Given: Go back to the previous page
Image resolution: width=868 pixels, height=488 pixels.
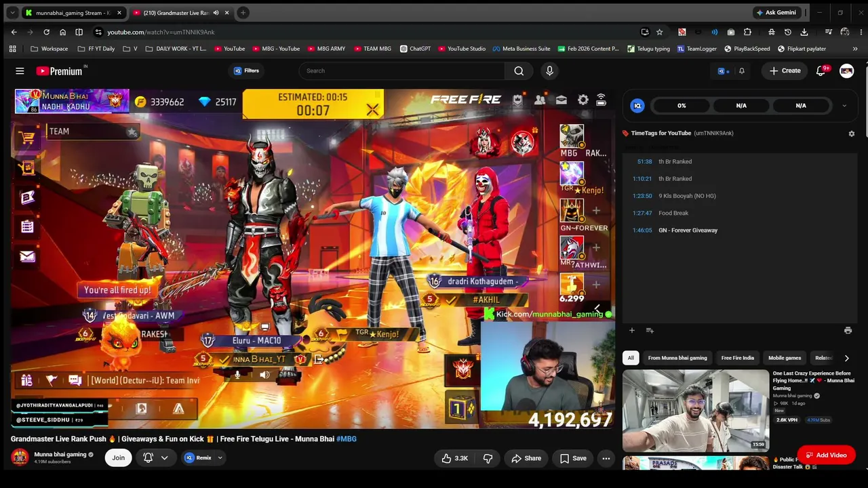Looking at the screenshot, I should click(x=14, y=32).
